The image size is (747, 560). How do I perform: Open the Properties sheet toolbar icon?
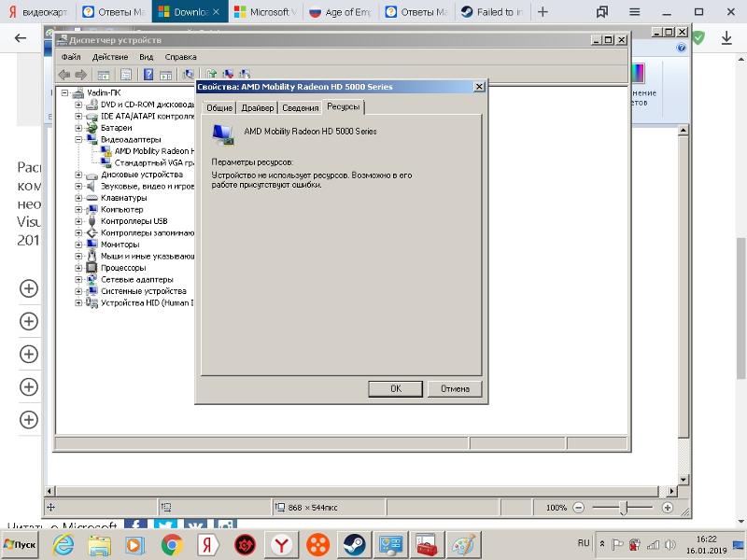tap(126, 75)
